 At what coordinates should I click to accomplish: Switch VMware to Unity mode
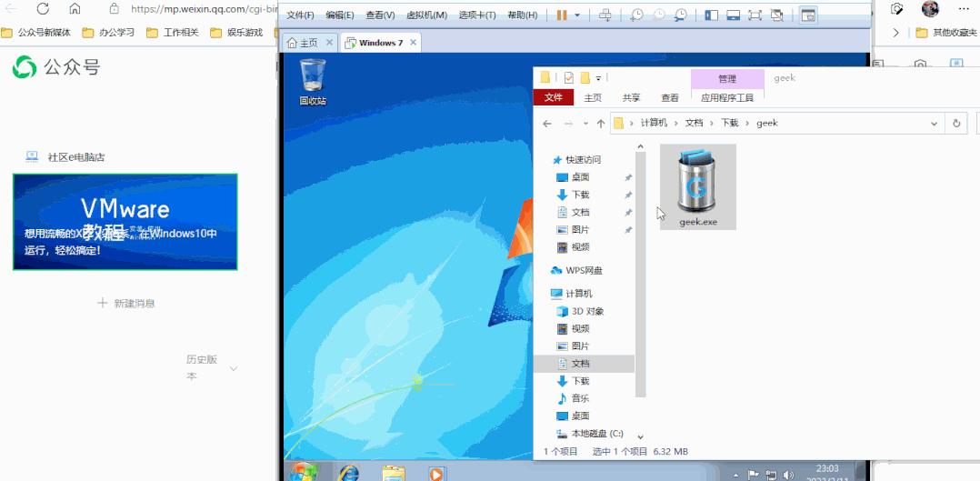coord(777,15)
